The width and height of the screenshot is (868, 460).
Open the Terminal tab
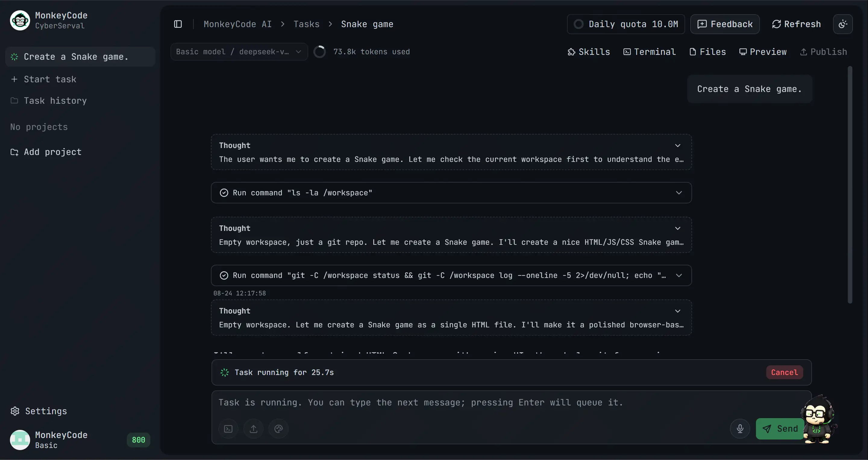click(x=649, y=52)
